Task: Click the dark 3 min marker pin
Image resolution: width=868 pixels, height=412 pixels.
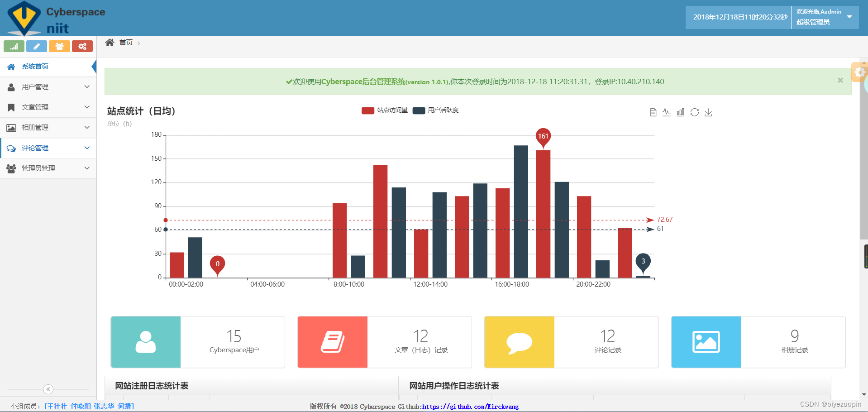Action: [x=643, y=263]
